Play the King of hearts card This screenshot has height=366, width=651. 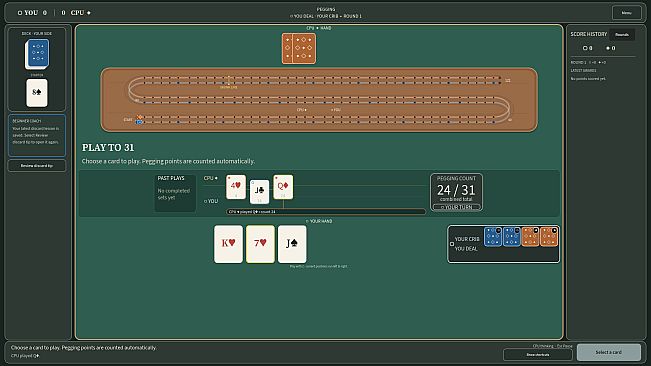click(x=228, y=244)
